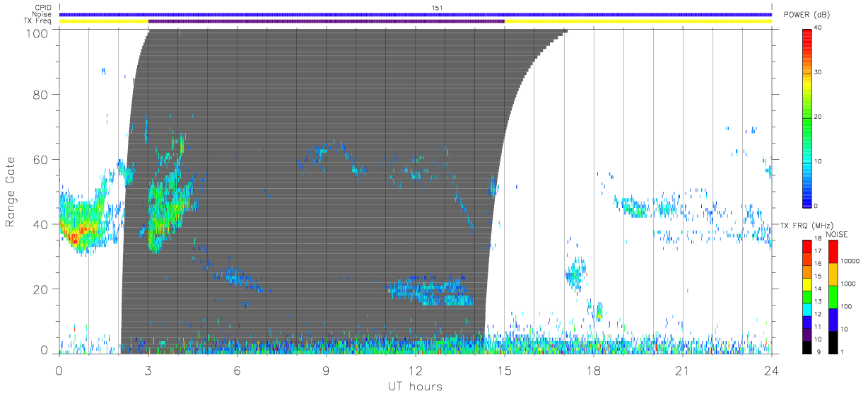The width and height of the screenshot is (868, 401).
Task: Click the 40 label on the POWER scale
Action: point(819,28)
